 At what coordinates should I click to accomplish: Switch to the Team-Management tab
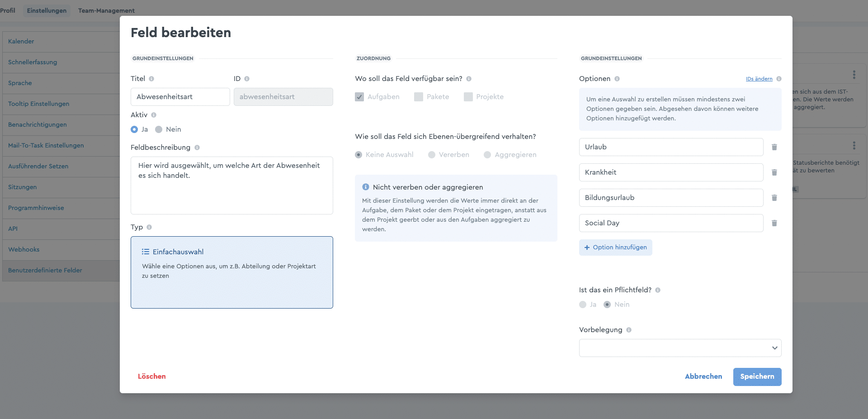pyautogui.click(x=106, y=10)
